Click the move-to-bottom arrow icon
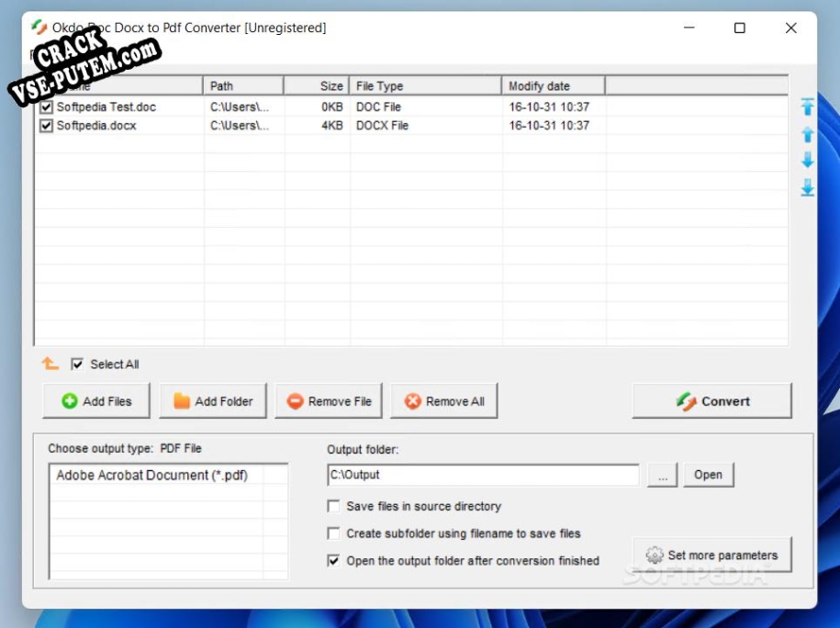The image size is (840, 628). pyautogui.click(x=807, y=187)
